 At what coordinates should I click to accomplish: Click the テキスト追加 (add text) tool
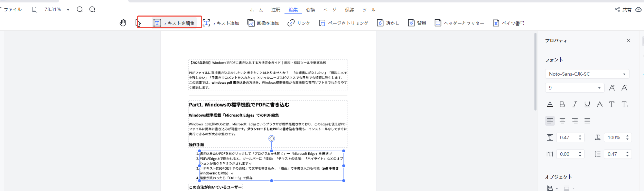[x=221, y=23]
